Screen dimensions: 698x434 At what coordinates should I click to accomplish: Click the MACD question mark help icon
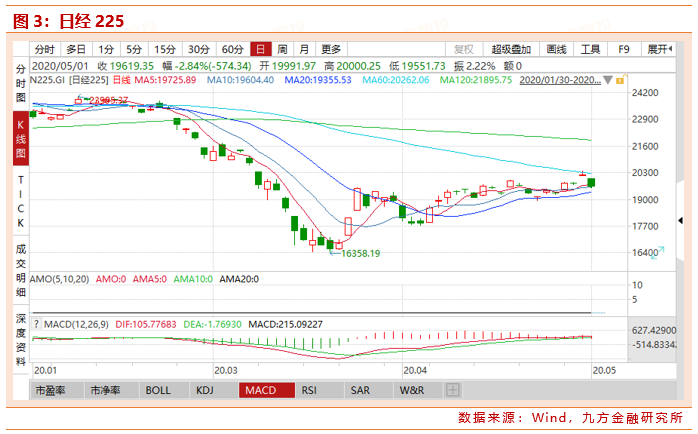[36, 324]
